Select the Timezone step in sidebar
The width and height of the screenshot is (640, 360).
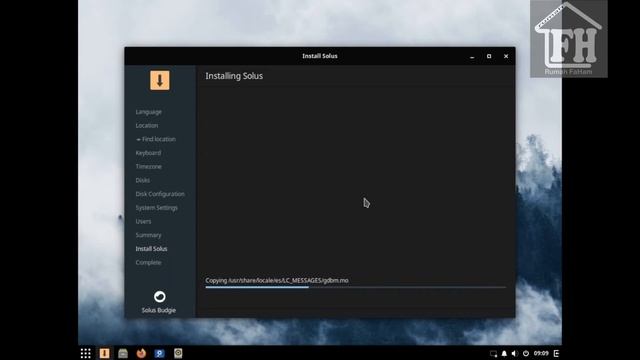149,167
